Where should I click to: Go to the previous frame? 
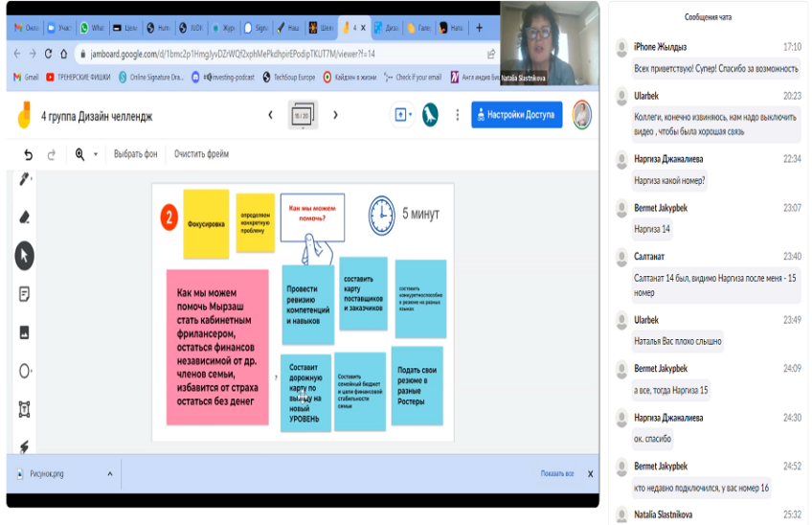[x=270, y=115]
